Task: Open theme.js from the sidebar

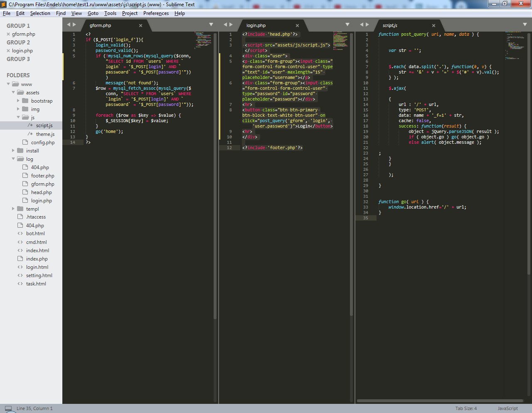Action: (x=45, y=134)
